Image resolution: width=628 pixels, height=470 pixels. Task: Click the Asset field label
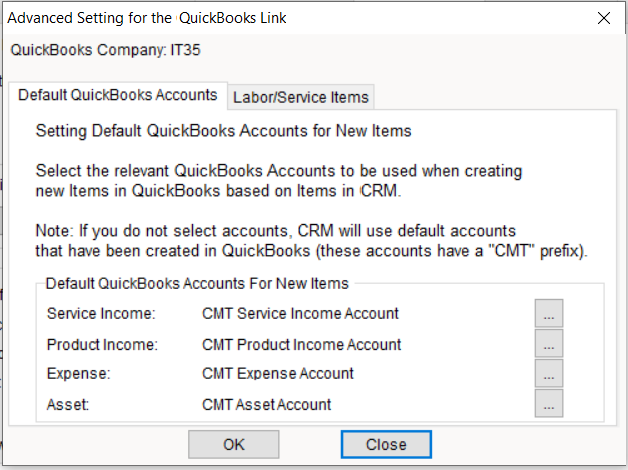point(67,405)
